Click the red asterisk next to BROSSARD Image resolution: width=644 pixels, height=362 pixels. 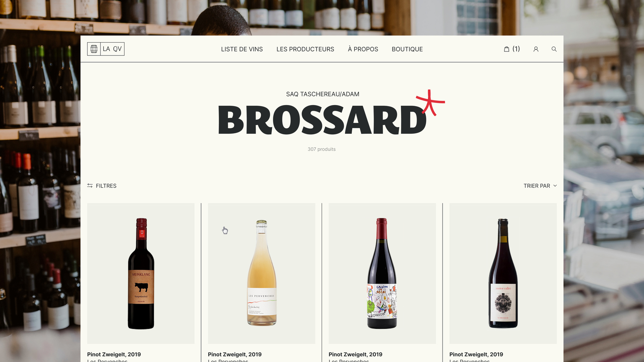430,103
